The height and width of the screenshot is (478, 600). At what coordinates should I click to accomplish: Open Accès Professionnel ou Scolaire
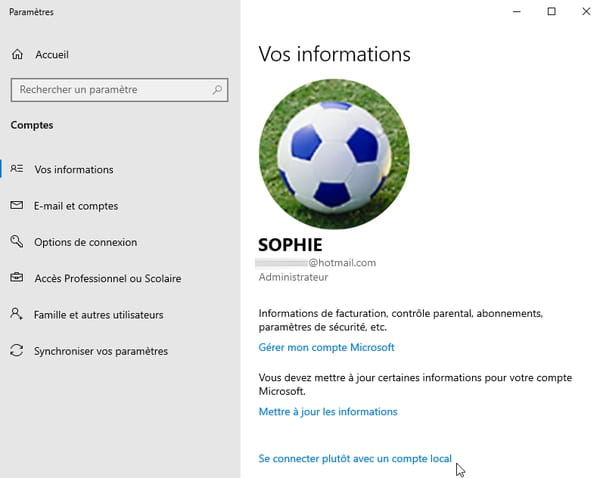pos(108,278)
